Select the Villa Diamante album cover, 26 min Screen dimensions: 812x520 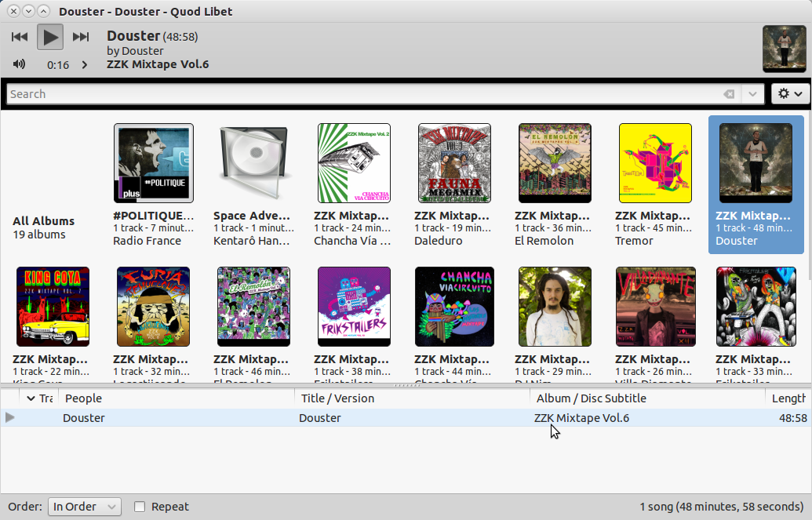pos(656,307)
